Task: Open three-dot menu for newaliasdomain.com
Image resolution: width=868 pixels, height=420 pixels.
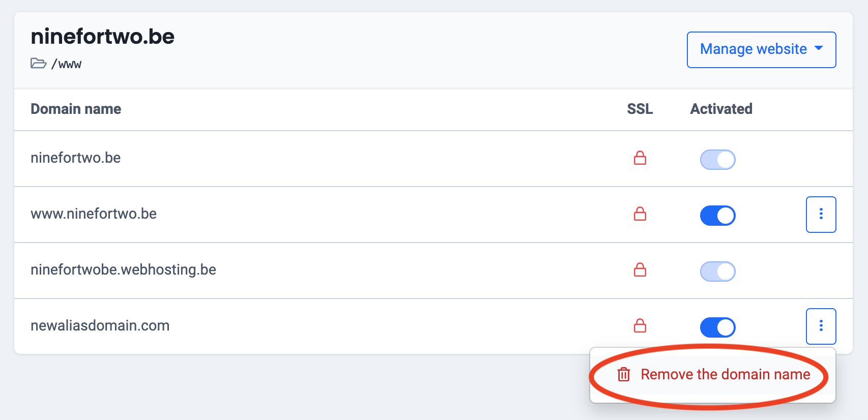Action: (821, 326)
